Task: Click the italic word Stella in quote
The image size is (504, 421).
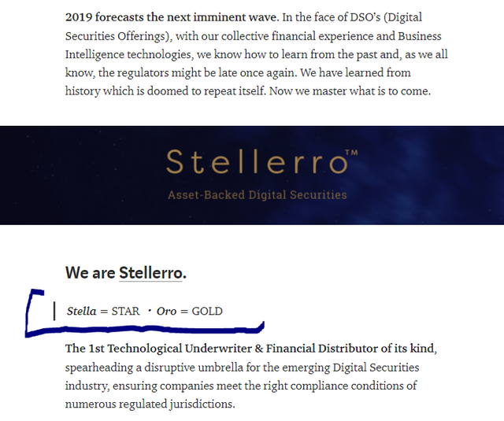Action: [82, 311]
